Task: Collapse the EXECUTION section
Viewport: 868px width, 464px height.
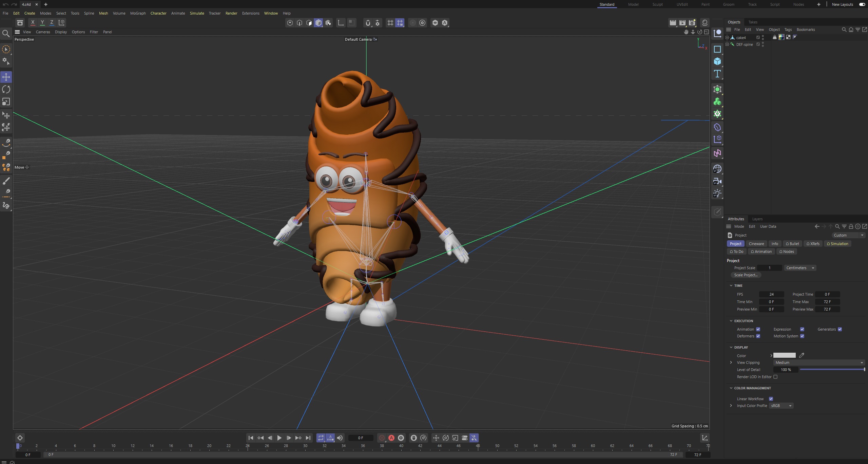Action: coord(731,321)
